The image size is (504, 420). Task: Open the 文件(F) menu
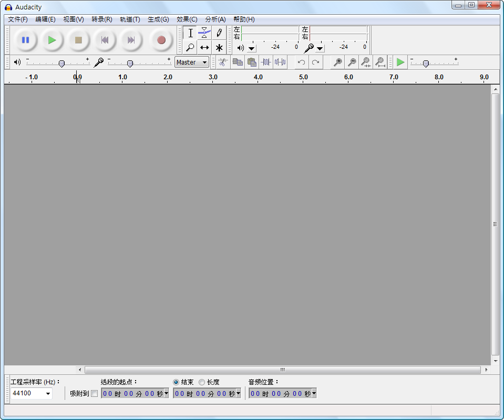coord(18,19)
